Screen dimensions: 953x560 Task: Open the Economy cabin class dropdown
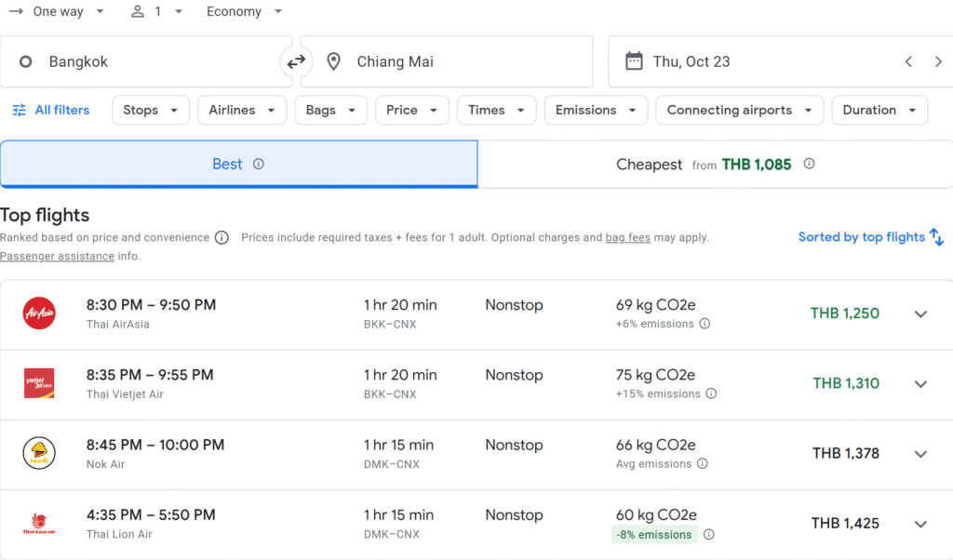pyautogui.click(x=245, y=12)
